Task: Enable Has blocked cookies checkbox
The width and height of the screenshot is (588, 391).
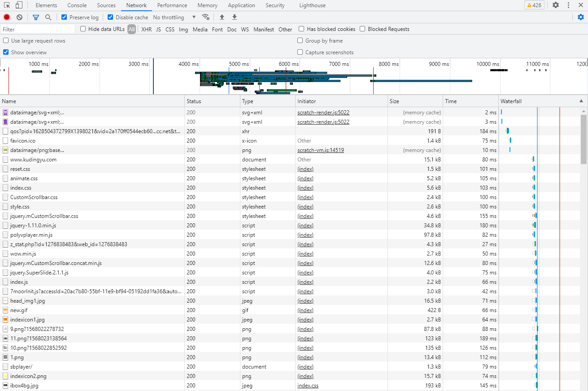Action: (x=301, y=29)
